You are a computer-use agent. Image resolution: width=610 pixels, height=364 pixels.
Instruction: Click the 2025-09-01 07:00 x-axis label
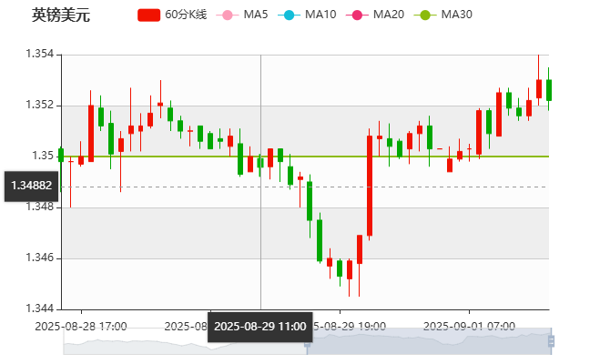coord(471,326)
